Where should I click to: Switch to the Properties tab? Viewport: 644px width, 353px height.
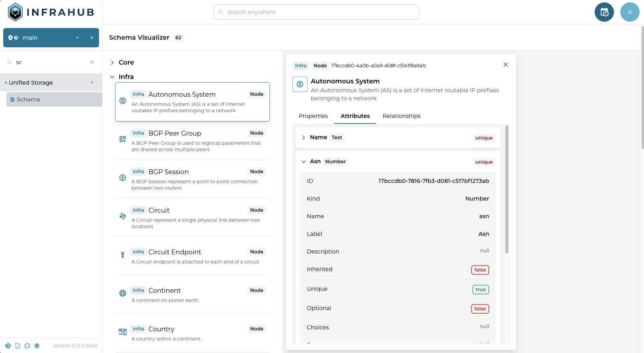coord(313,116)
